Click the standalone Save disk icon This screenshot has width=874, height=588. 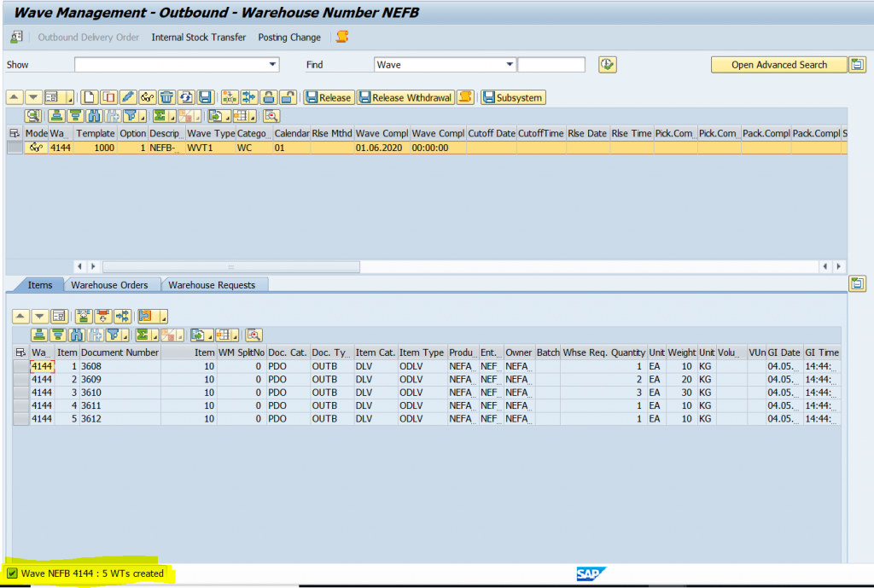click(x=205, y=97)
